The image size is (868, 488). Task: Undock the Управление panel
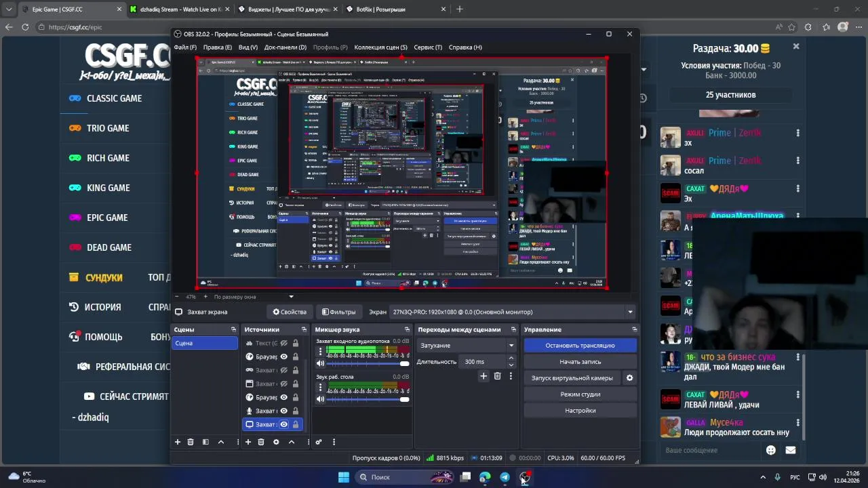point(634,329)
